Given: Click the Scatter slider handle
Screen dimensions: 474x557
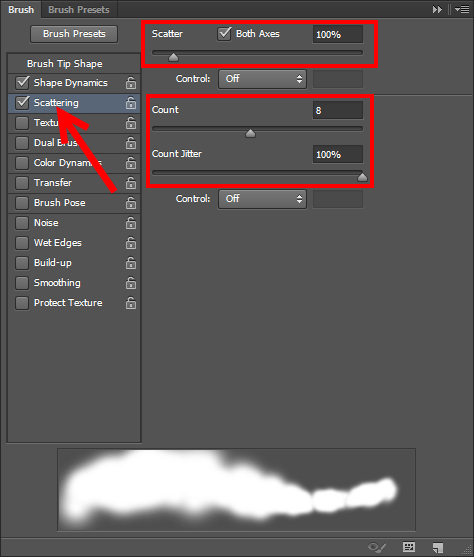Looking at the screenshot, I should [173, 57].
